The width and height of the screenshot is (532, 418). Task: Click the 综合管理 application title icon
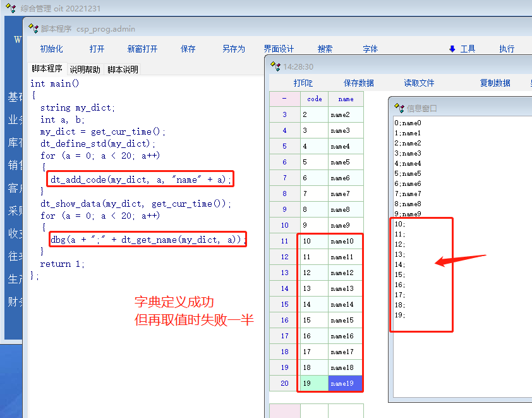[11, 8]
